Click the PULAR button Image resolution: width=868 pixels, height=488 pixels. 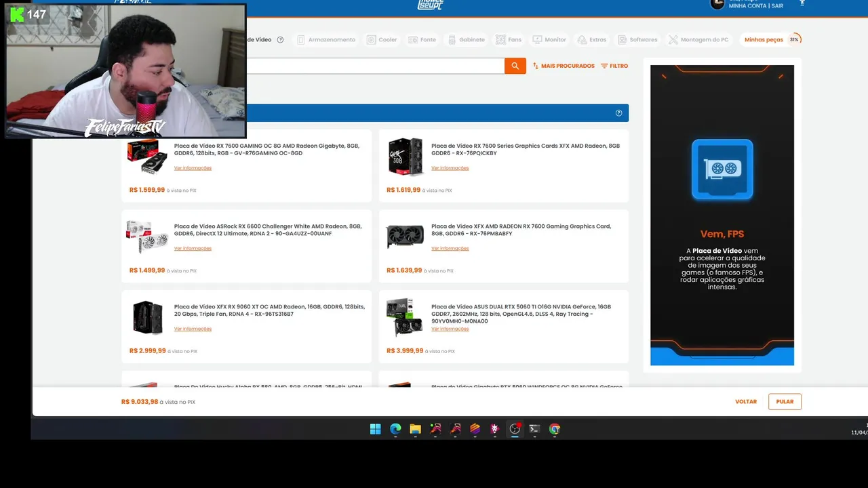click(785, 402)
